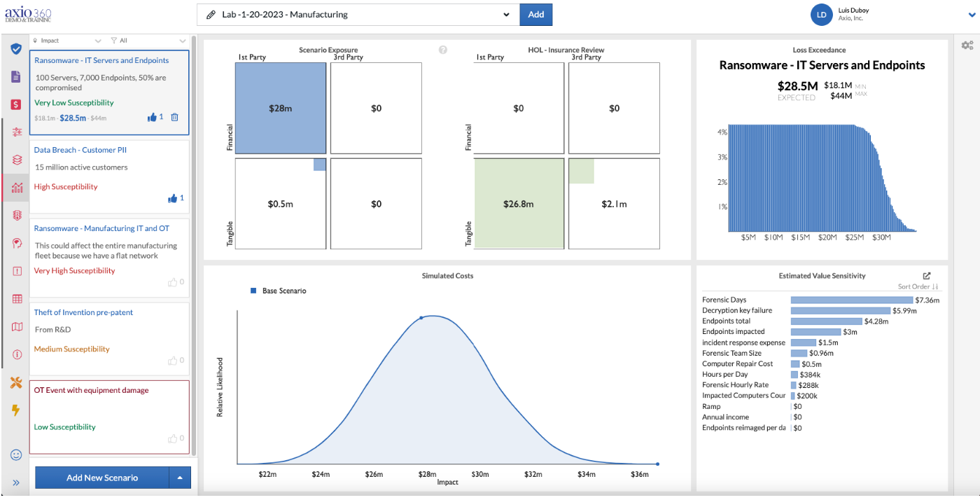
Task: Toggle thumbs-up on OT Event scenario
Action: tap(172, 438)
